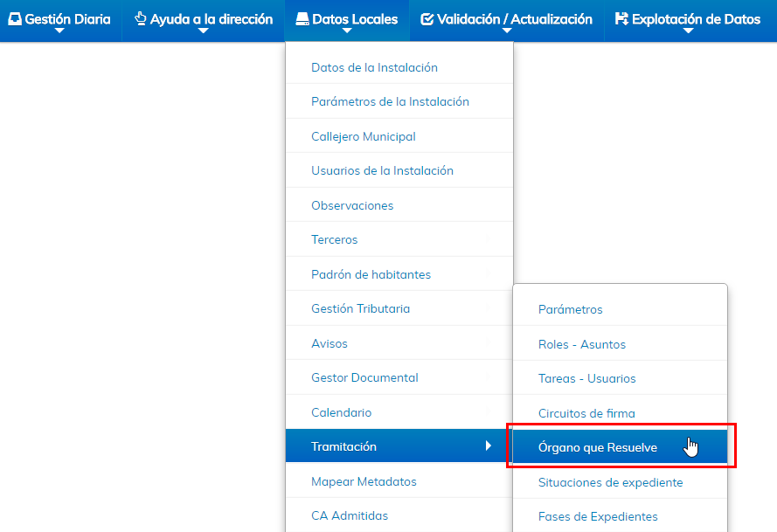Click the Validación / Actualización checkmark icon
Viewport: 777px width, 532px height.
click(427, 19)
